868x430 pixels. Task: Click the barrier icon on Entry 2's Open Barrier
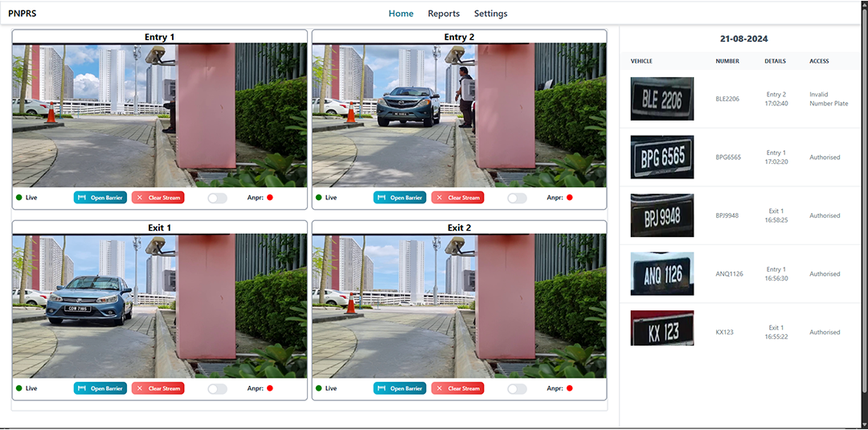click(382, 198)
